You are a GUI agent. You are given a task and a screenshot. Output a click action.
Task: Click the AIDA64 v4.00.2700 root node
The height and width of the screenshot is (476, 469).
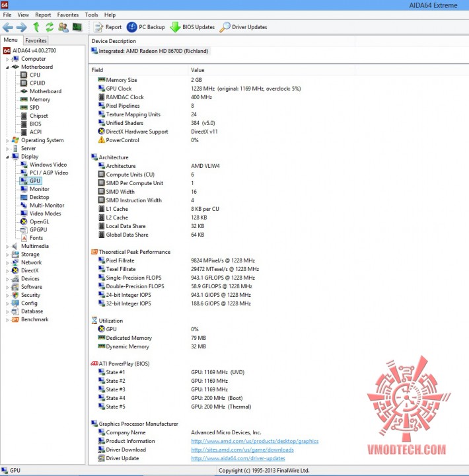(x=30, y=50)
